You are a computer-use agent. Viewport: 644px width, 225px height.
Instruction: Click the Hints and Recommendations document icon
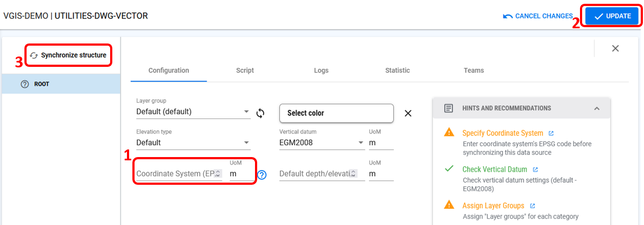pyautogui.click(x=449, y=109)
